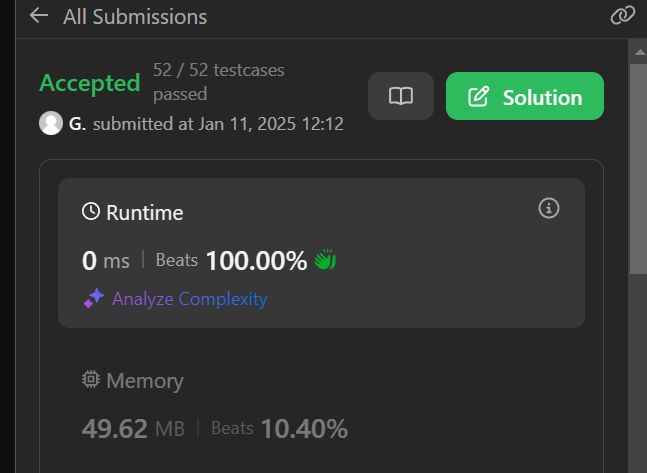647x473 pixels.
Task: Click the vertical scrollbar thumb
Action: [638, 165]
